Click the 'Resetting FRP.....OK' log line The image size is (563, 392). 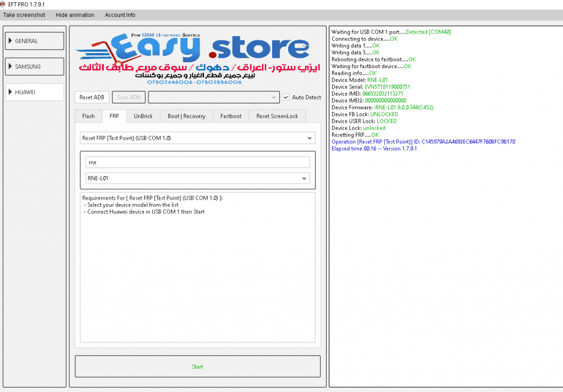(x=355, y=135)
